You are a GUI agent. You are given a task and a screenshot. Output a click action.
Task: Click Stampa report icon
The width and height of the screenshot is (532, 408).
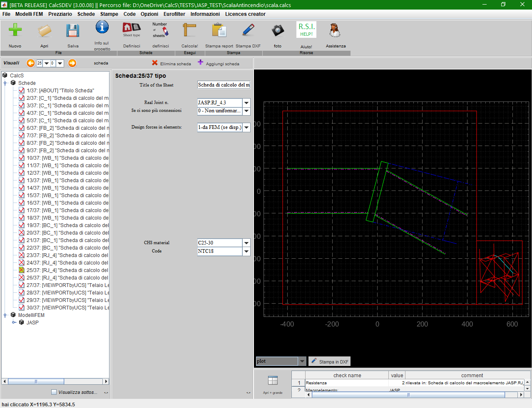(219, 30)
